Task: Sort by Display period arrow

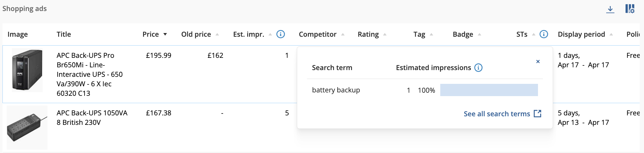Action: pyautogui.click(x=611, y=34)
